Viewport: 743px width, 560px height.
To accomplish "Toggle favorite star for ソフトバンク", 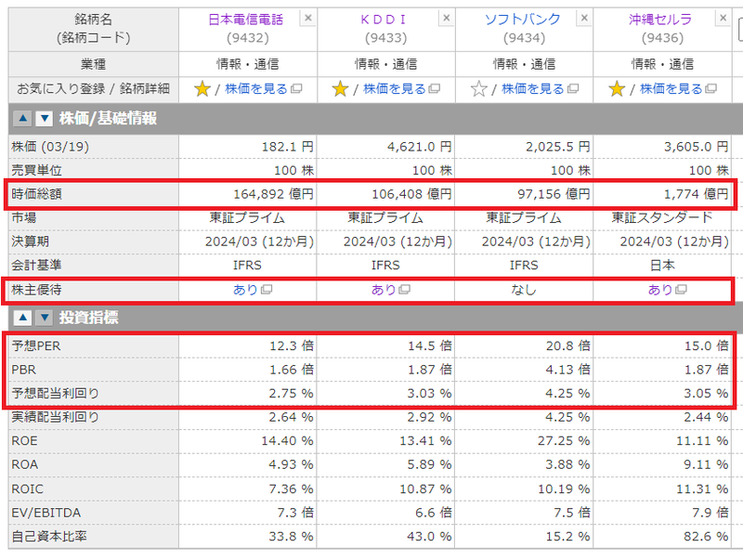I will [x=478, y=88].
